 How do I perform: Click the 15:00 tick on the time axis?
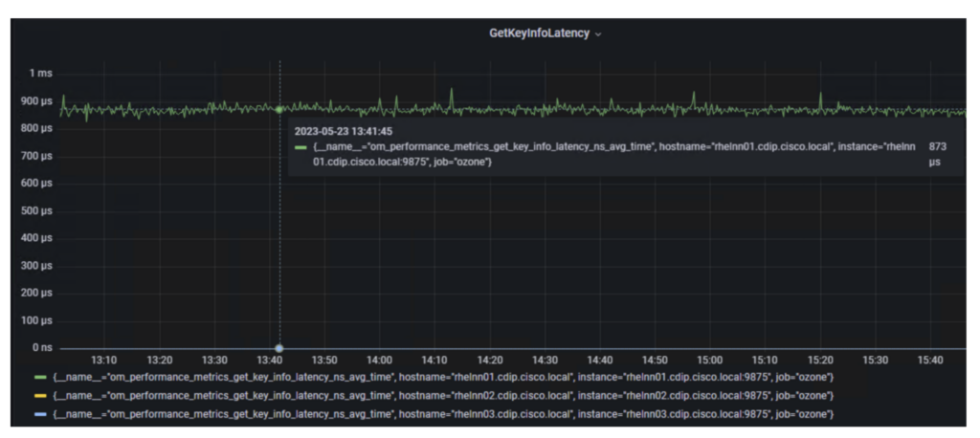(710, 361)
